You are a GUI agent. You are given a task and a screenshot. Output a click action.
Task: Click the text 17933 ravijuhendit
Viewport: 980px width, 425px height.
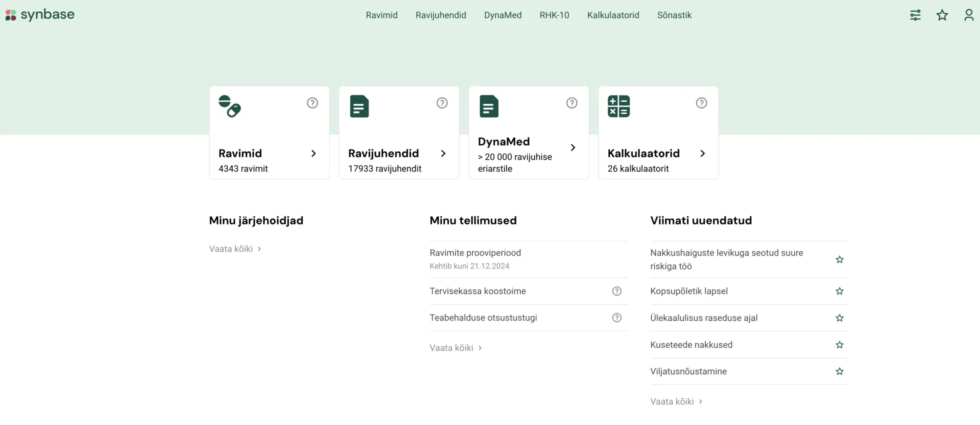click(384, 169)
